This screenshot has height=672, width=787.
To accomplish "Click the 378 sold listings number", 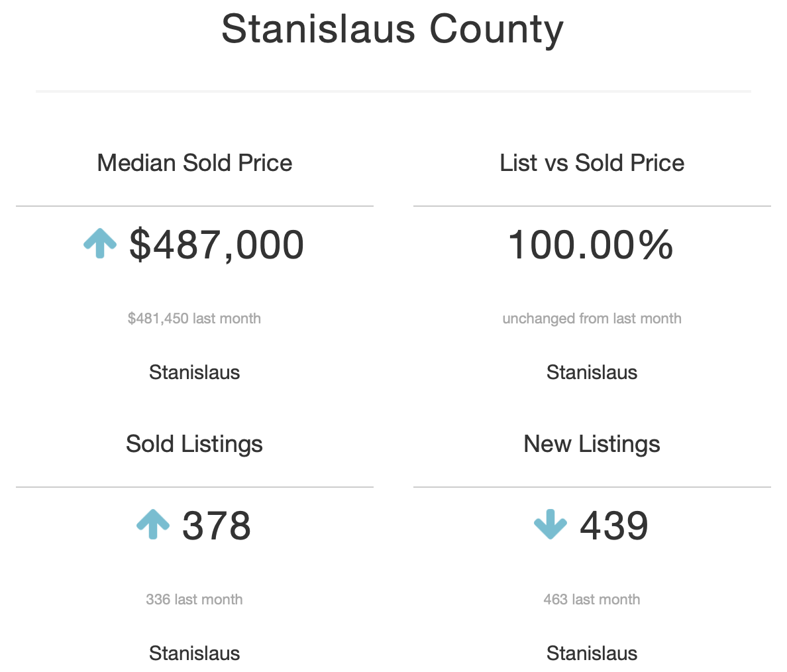I will pyautogui.click(x=217, y=526).
